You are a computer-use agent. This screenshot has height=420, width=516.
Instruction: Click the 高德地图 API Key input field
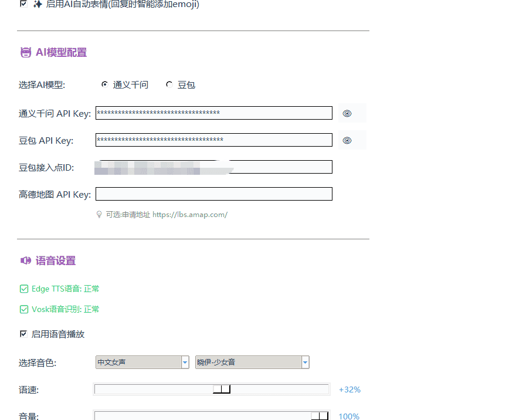tap(213, 194)
